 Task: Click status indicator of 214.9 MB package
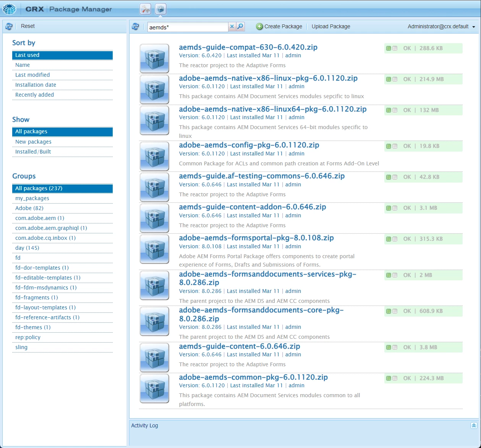coord(392,79)
